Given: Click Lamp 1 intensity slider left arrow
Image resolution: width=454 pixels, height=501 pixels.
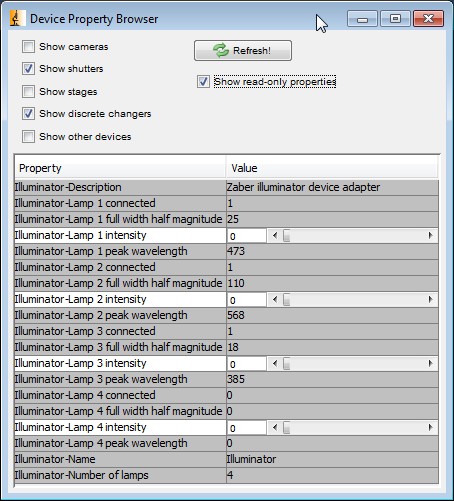Looking at the screenshot, I should 275,236.
